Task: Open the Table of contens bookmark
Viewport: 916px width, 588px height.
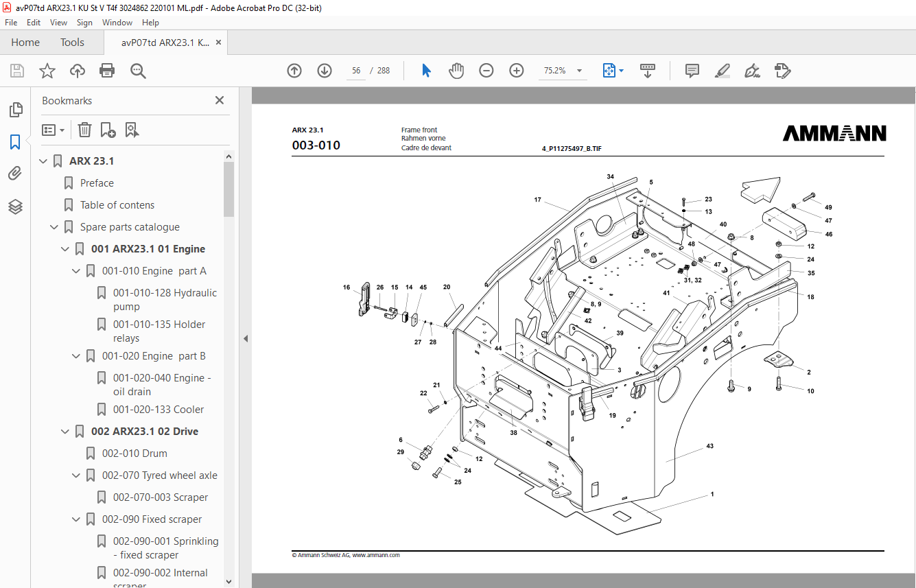Action: 117,205
